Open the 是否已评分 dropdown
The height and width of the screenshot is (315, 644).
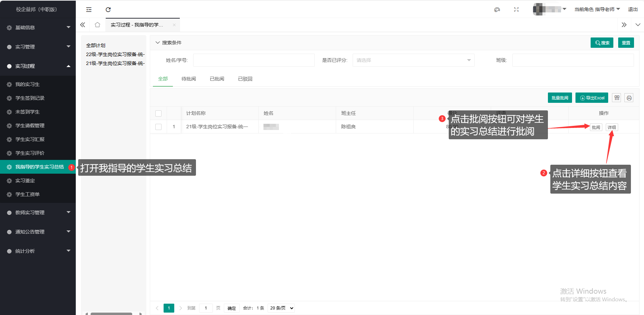coord(413,60)
